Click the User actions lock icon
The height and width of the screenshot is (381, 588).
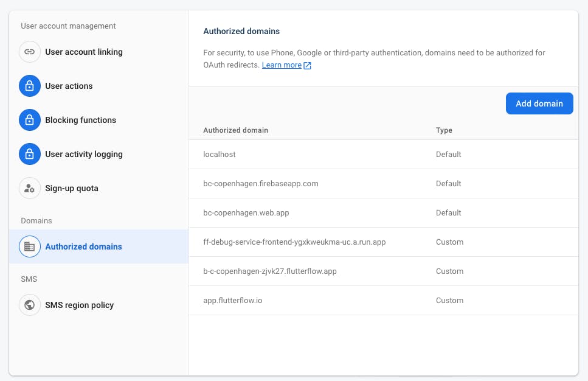[29, 86]
